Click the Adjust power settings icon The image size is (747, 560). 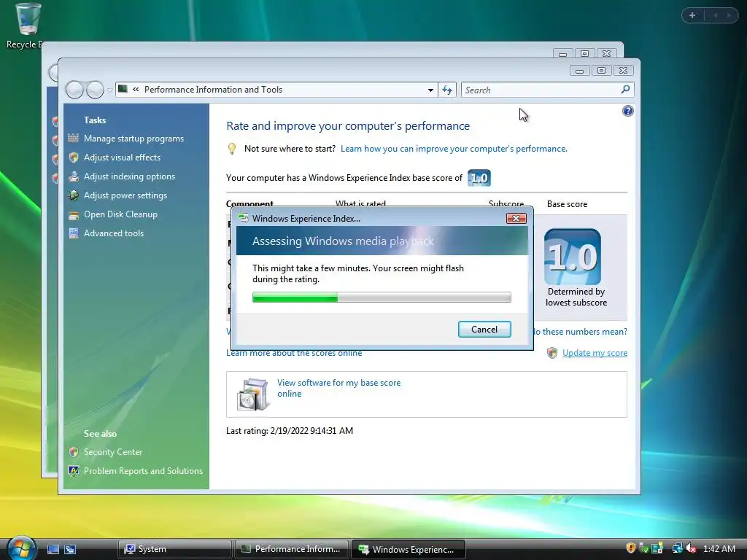(x=74, y=195)
